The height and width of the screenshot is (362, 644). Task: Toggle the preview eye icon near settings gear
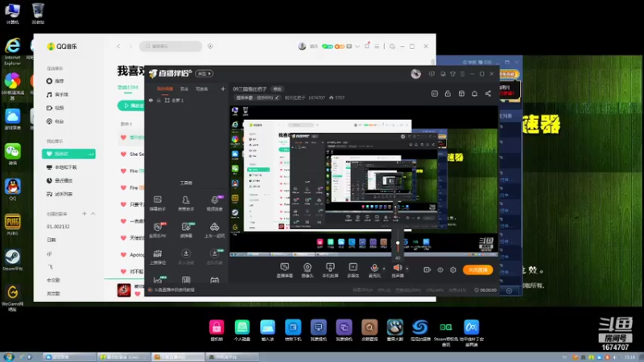click(x=440, y=269)
